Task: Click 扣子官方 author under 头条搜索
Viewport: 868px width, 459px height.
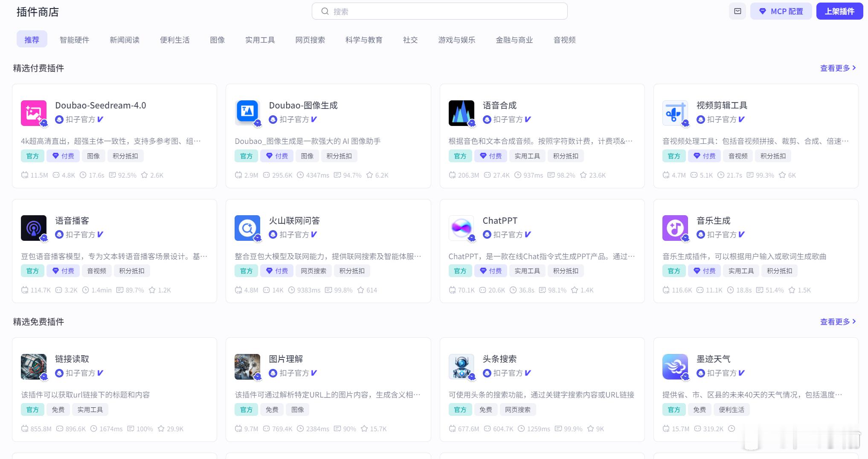Action: pyautogui.click(x=508, y=373)
